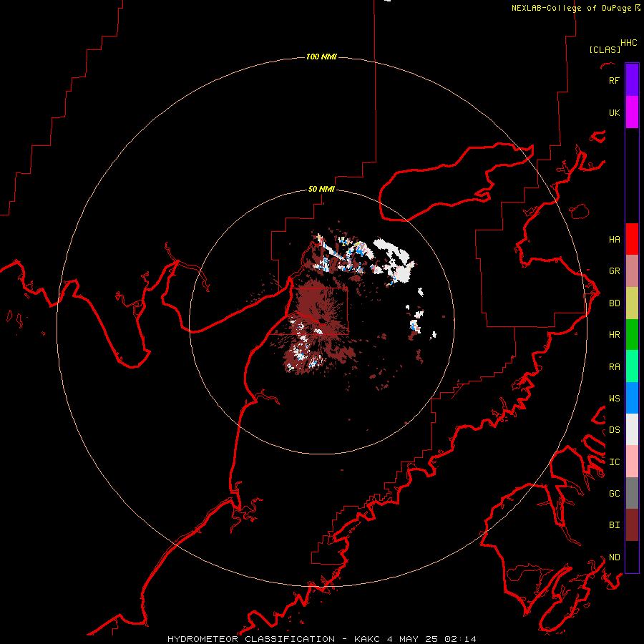Click the 'IC' legend label
The width and height of the screenshot is (644, 644).
[x=614, y=462]
